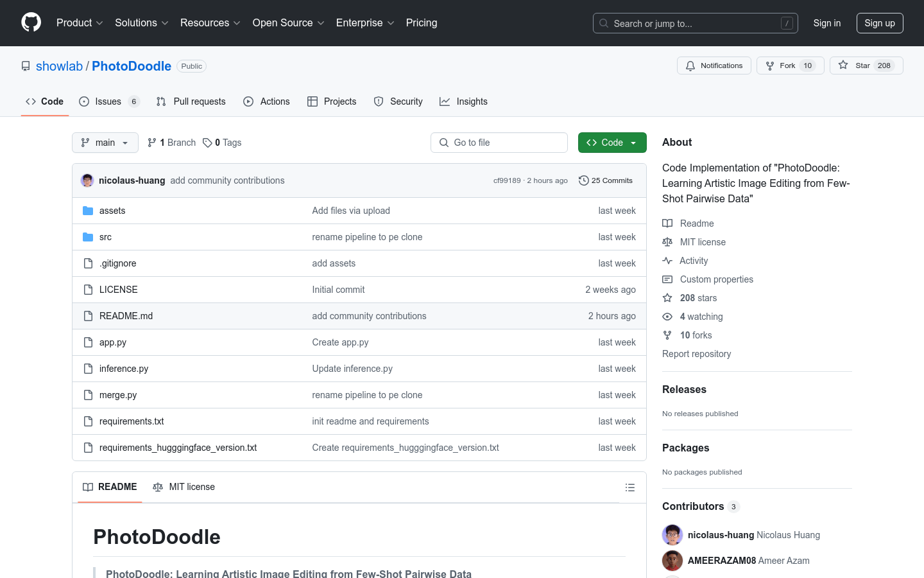The width and height of the screenshot is (924, 578).
Task: Click the star icon in Star button
Action: (843, 66)
